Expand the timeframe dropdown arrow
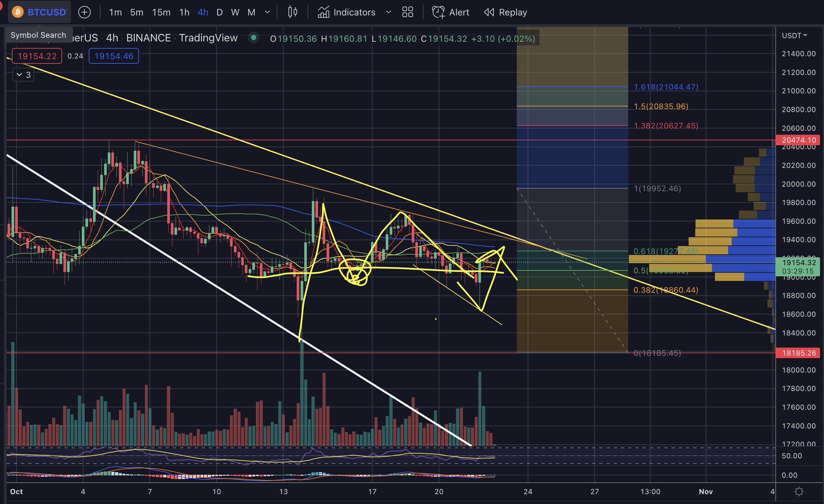Screen dimensions: 824x504 267,12
